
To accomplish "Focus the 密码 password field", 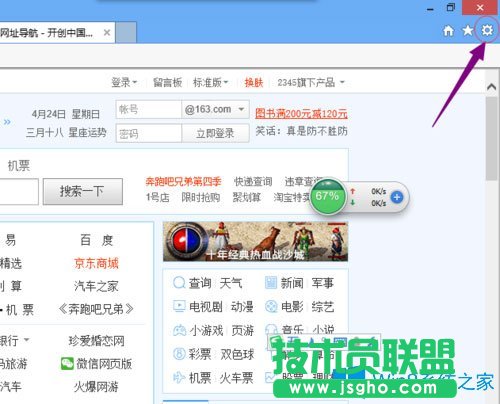I will point(149,133).
